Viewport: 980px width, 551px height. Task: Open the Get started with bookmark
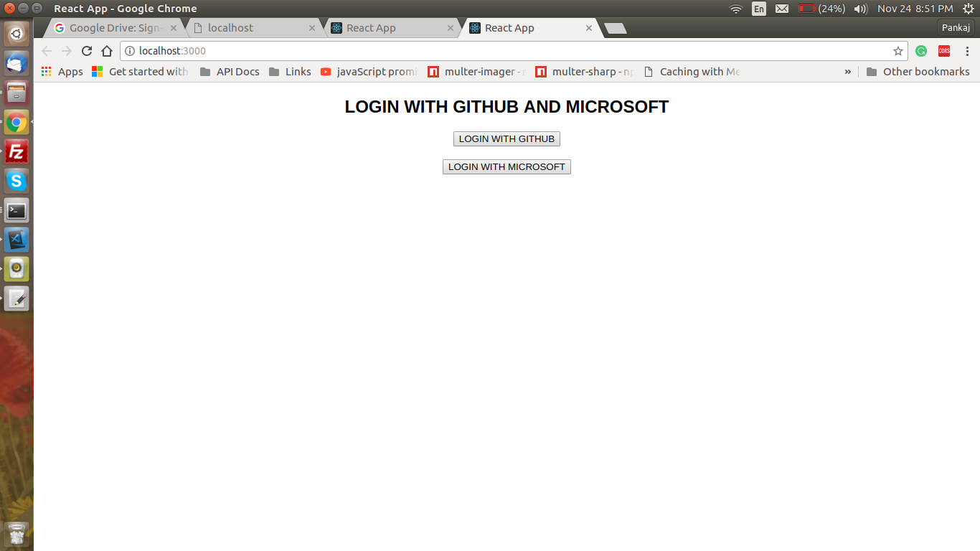point(141,72)
